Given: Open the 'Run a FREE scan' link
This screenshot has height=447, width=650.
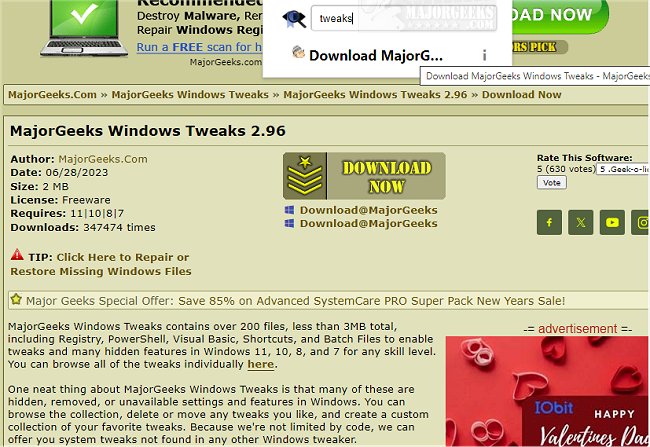Looking at the screenshot, I should [199, 47].
